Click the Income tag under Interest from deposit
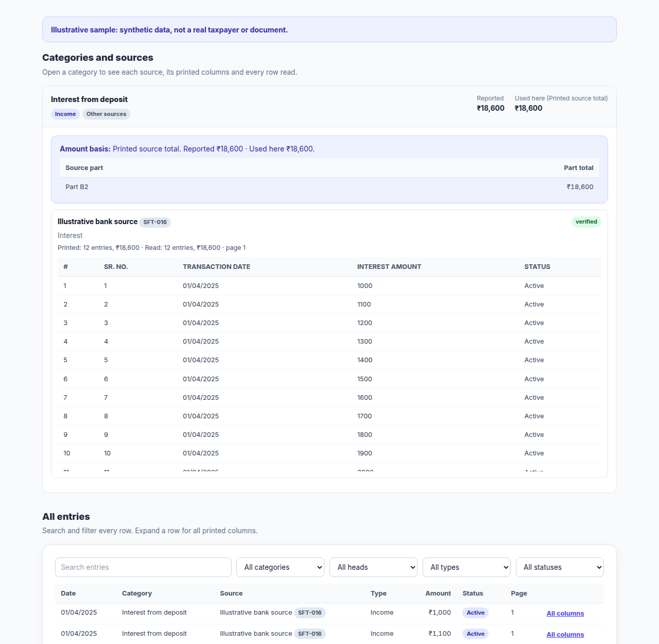This screenshot has height=644, width=659. tap(65, 114)
